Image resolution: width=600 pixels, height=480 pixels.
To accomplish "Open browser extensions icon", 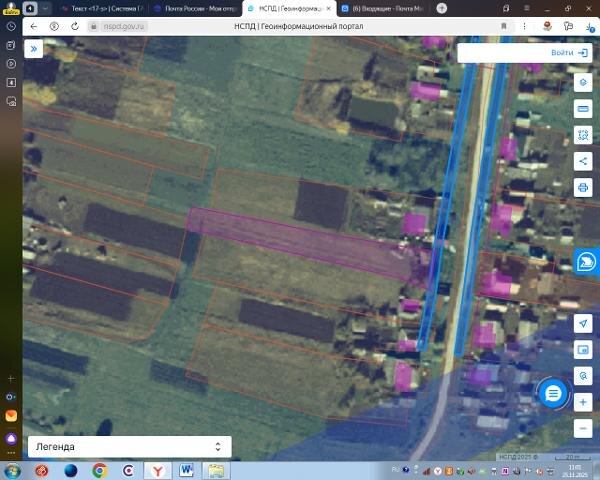I will (x=568, y=26).
